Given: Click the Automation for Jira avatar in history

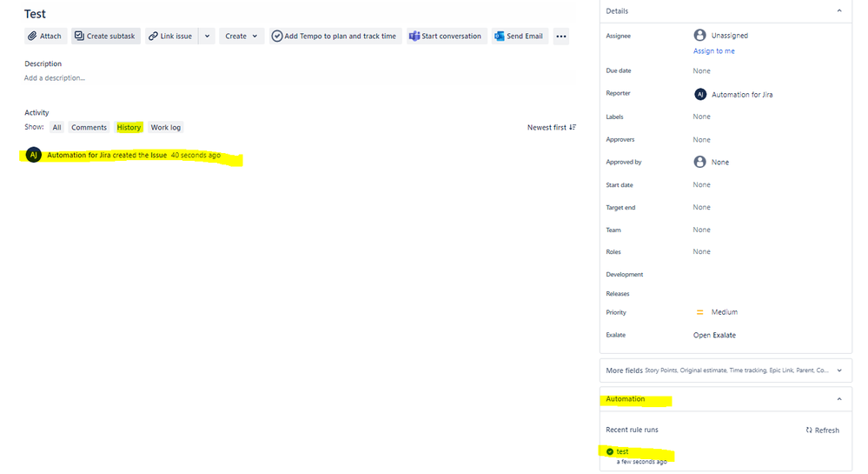Looking at the screenshot, I should click(x=34, y=155).
